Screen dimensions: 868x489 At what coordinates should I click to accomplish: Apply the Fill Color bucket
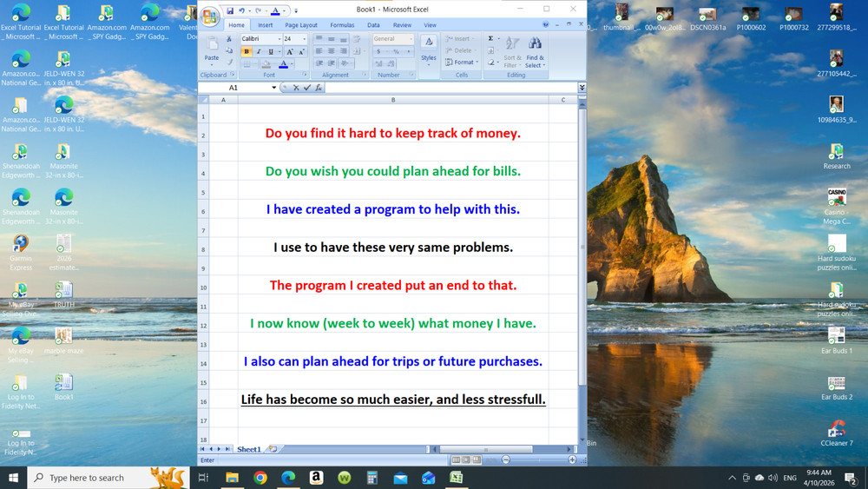point(266,63)
